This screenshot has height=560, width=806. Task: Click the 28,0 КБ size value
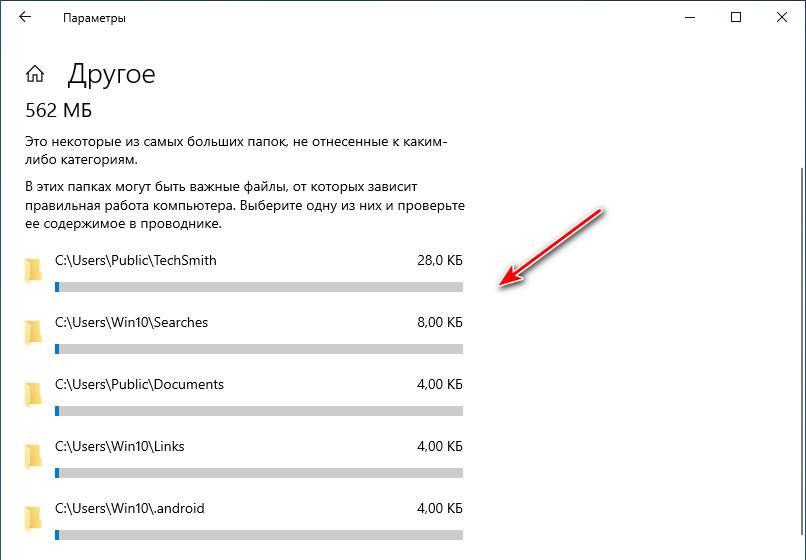pyautogui.click(x=440, y=261)
